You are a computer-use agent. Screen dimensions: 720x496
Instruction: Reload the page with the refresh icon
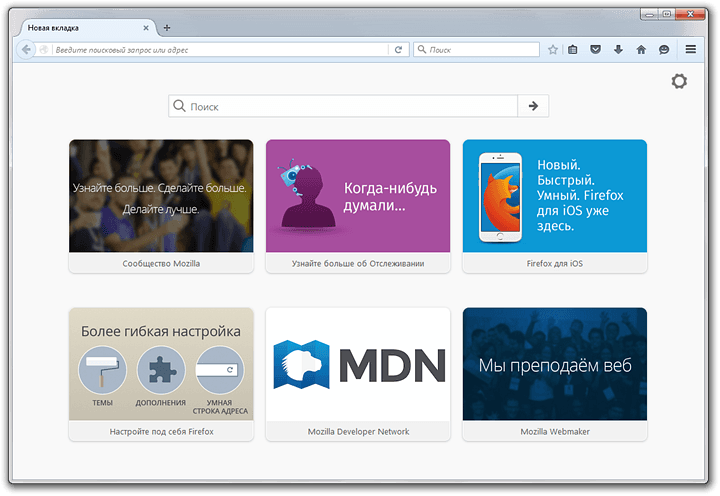(398, 50)
